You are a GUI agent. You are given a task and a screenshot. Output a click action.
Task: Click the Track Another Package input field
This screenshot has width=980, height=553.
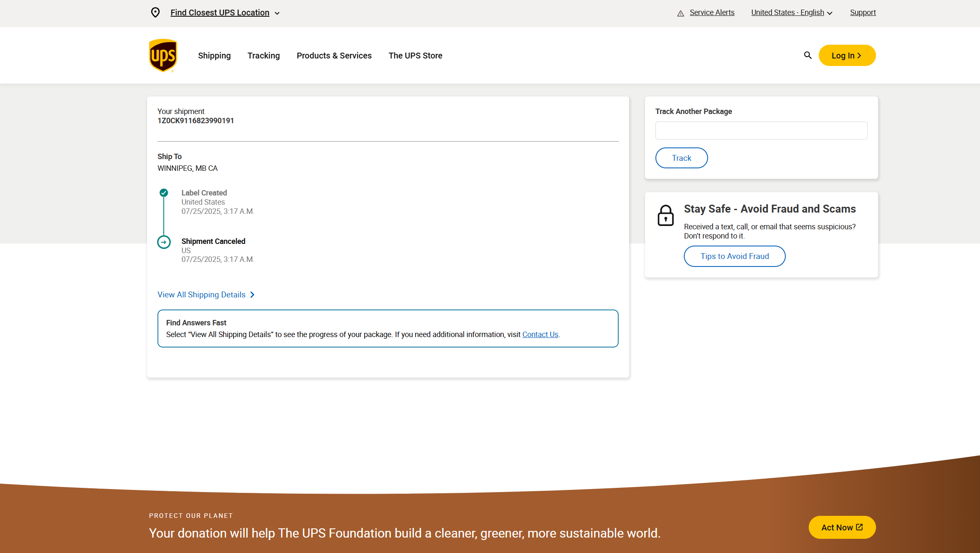[x=761, y=130]
